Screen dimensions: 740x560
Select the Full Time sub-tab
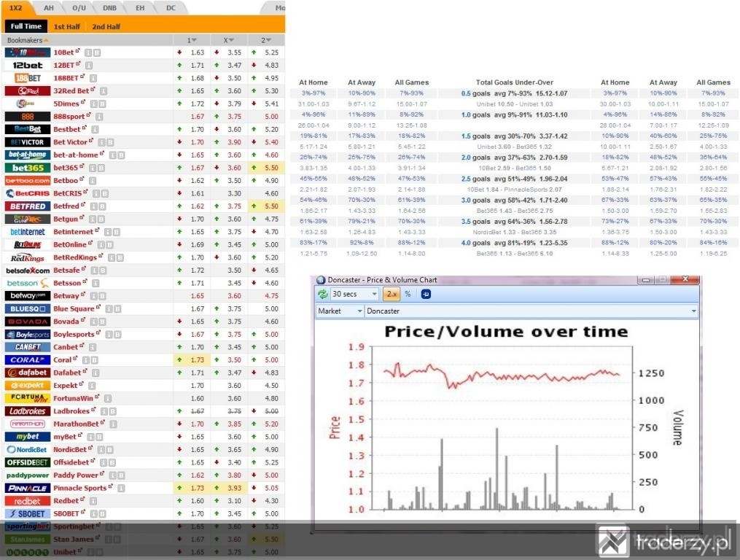pos(26,26)
